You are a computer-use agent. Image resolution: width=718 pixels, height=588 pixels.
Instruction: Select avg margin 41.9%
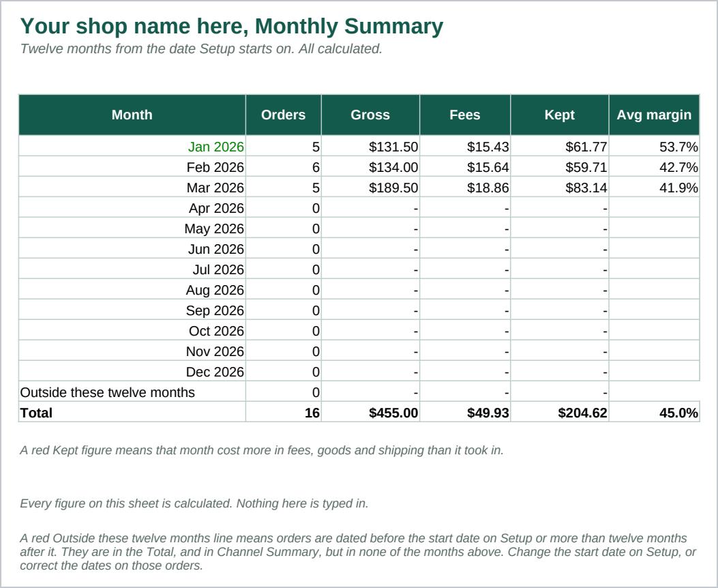(655, 188)
